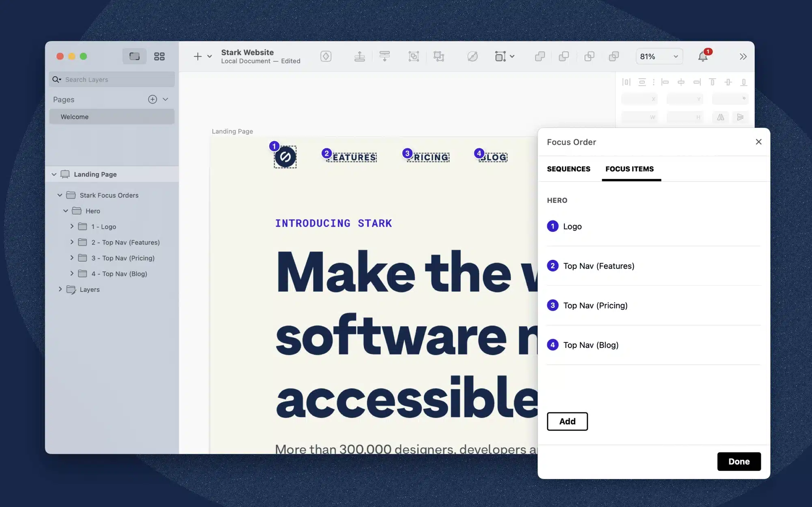Screen dimensions: 812x507
Task: Click the Group layers toolbar icon
Action: click(413, 56)
